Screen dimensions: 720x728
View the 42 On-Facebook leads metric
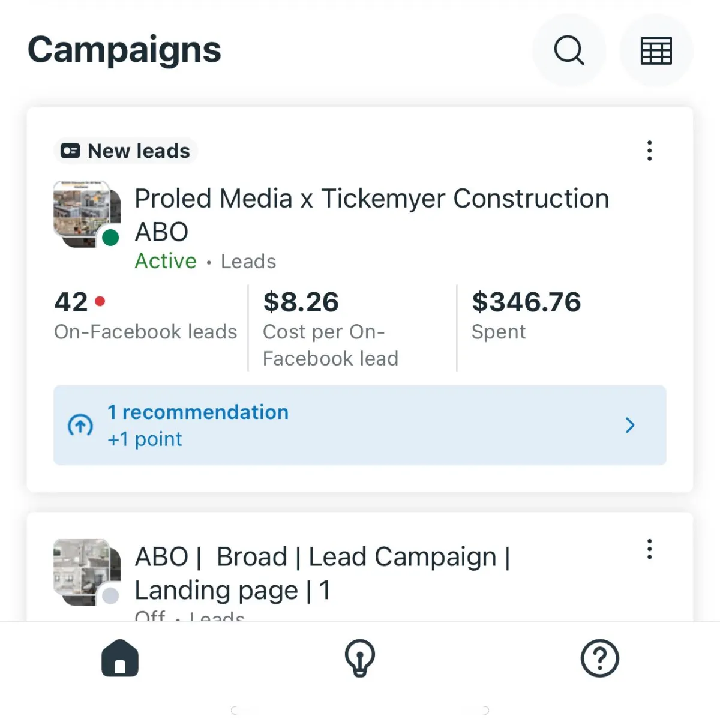pyautogui.click(x=145, y=316)
